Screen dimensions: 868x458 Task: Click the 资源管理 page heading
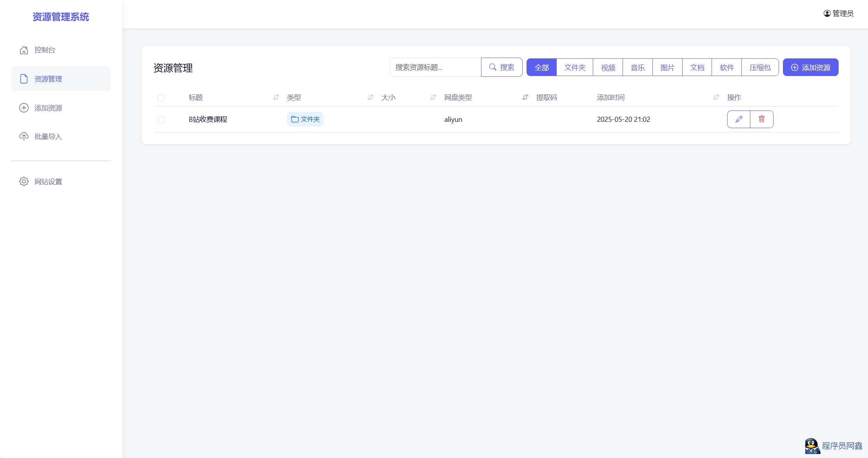click(173, 68)
